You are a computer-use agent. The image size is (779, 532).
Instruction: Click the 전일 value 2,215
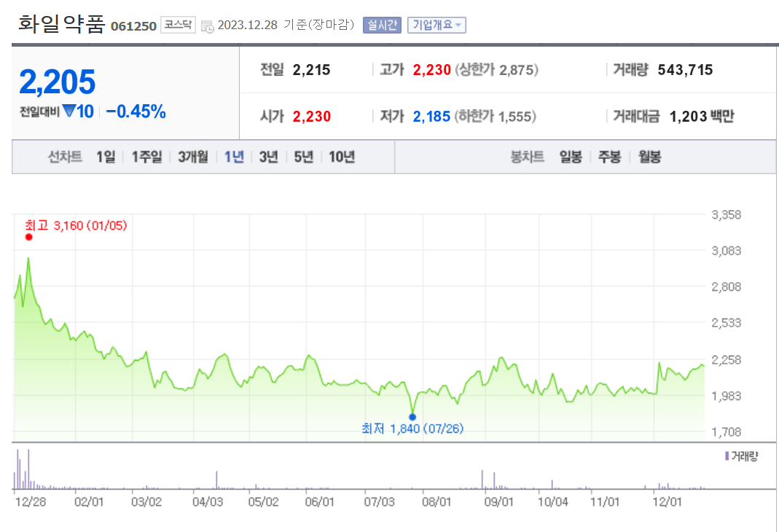pos(311,70)
